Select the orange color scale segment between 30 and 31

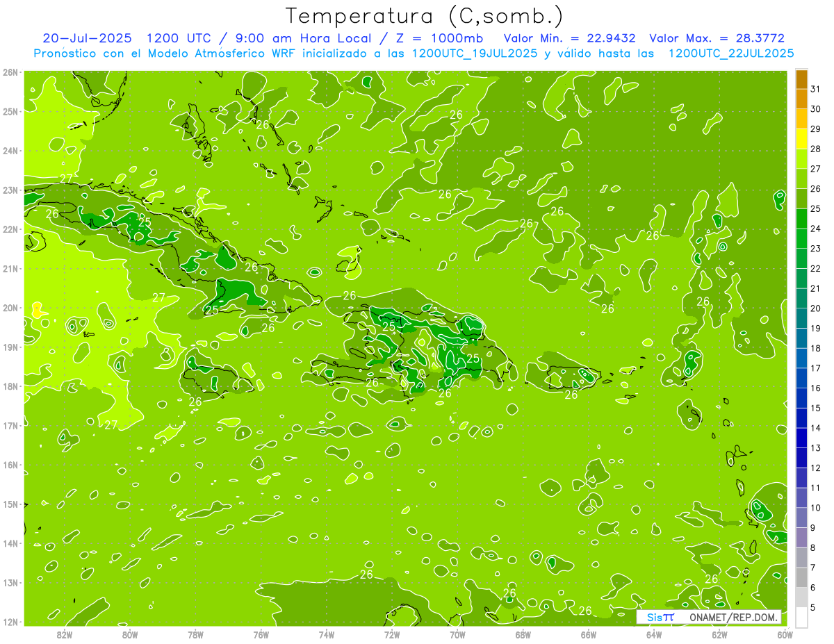[801, 99]
